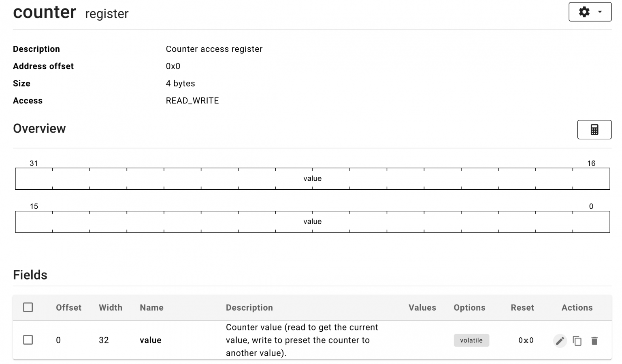This screenshot has width=622, height=364.
Task: Click the value field name link
Action: 150,340
